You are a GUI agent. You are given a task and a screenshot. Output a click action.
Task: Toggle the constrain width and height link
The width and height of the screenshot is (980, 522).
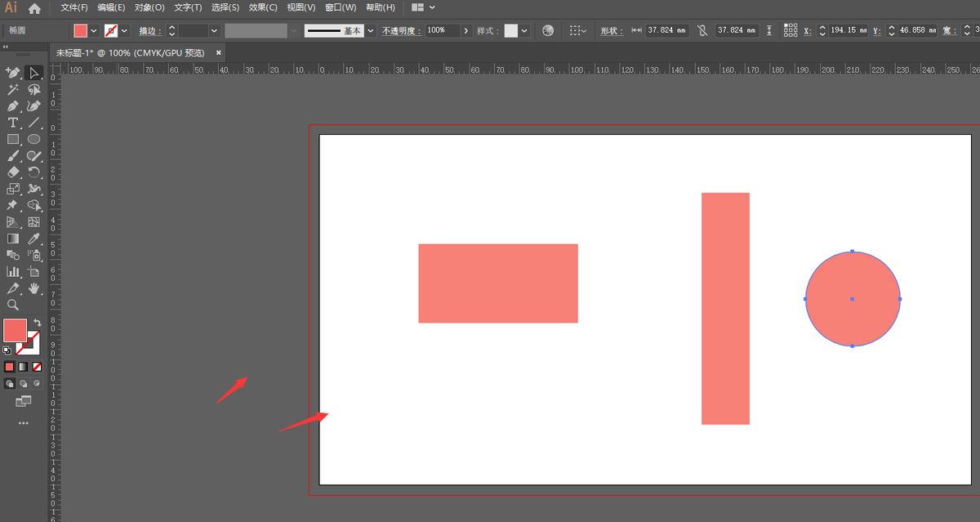tap(702, 30)
